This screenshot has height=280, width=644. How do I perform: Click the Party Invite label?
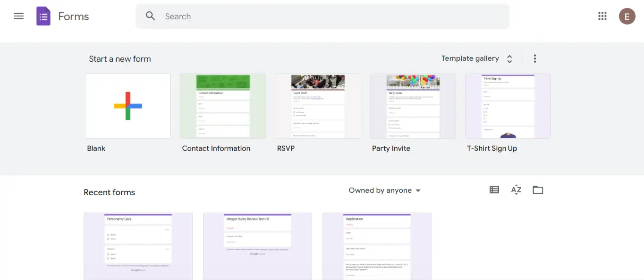[x=391, y=148]
